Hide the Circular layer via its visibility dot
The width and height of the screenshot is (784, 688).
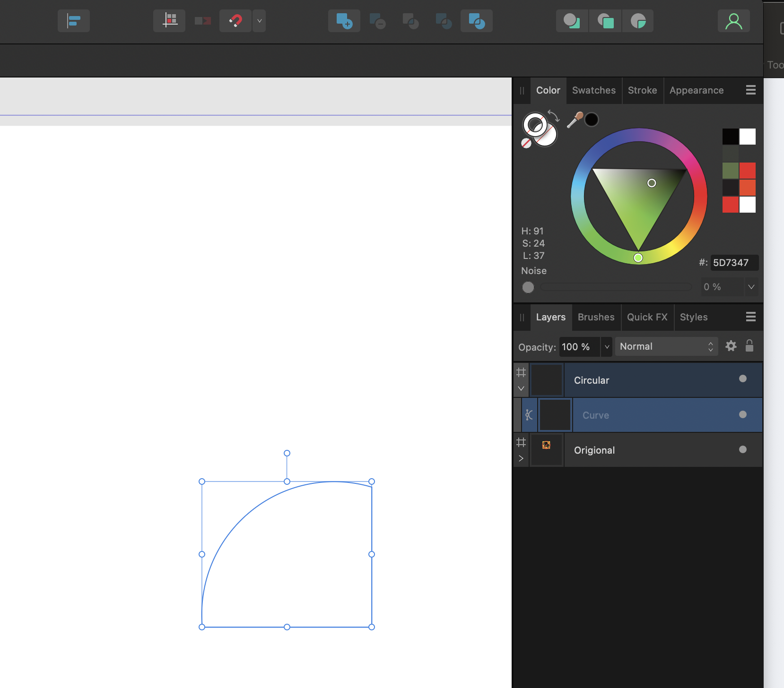point(743,378)
